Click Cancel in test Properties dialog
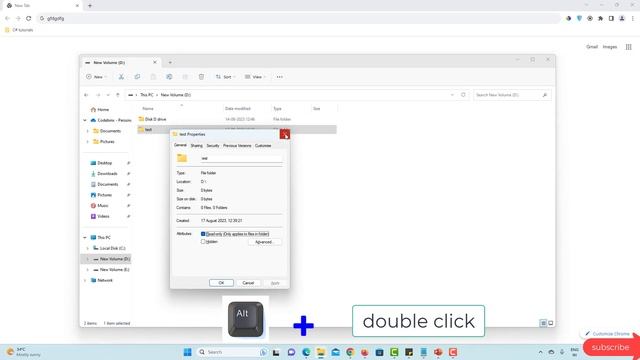The width and height of the screenshot is (640, 360). pyautogui.click(x=248, y=283)
